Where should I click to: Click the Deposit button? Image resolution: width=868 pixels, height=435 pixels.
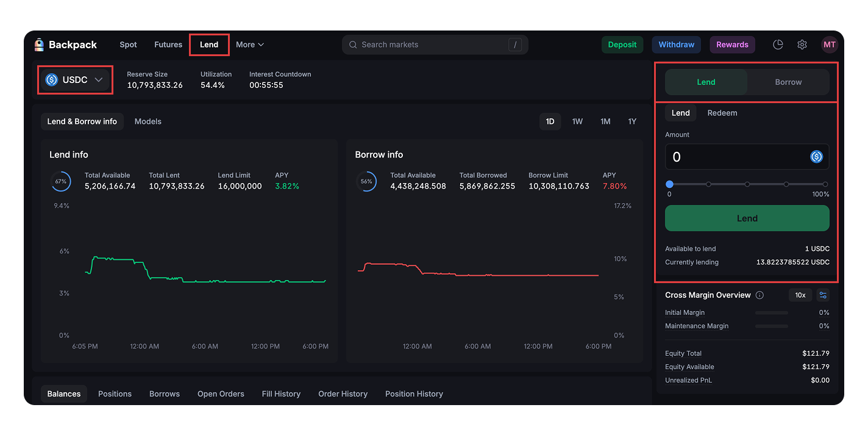tap(622, 45)
